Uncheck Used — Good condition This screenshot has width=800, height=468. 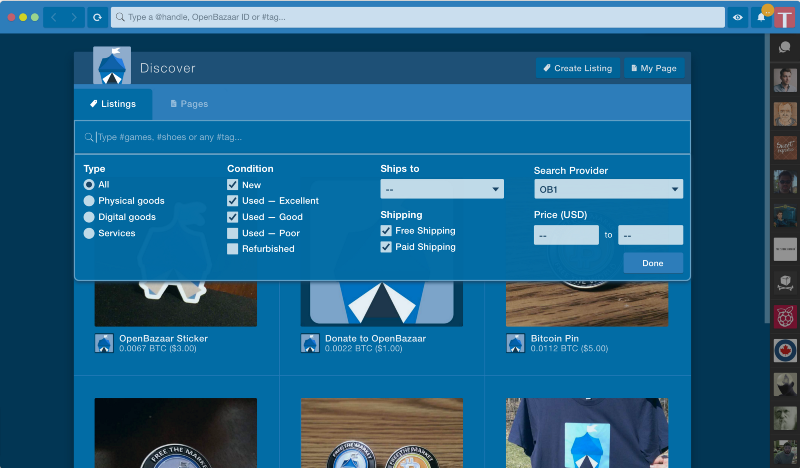coord(233,217)
